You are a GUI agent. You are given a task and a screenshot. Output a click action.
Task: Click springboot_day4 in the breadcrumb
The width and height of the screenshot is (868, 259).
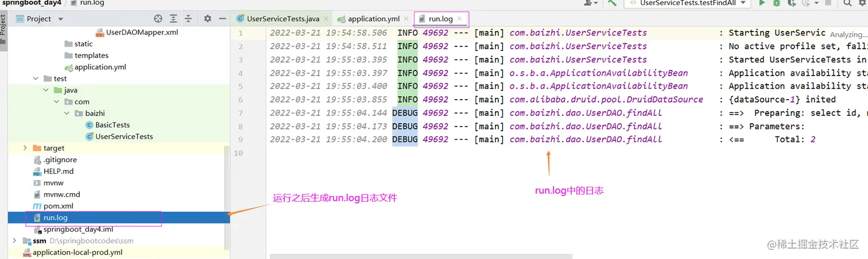click(30, 3)
